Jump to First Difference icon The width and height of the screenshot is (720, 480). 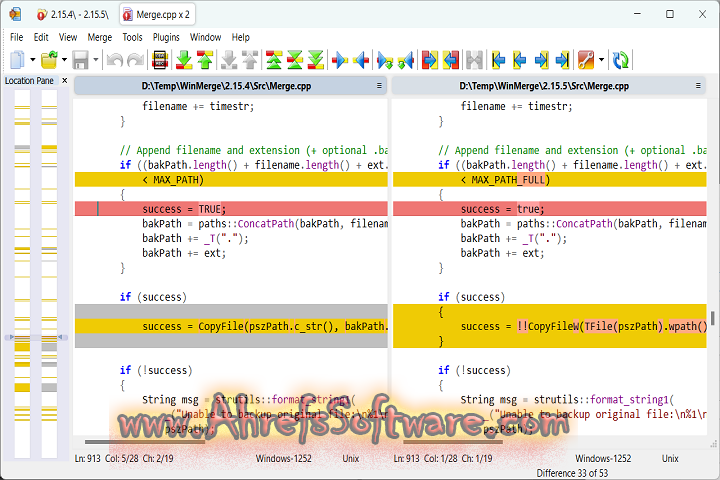pyautogui.click(x=274, y=60)
